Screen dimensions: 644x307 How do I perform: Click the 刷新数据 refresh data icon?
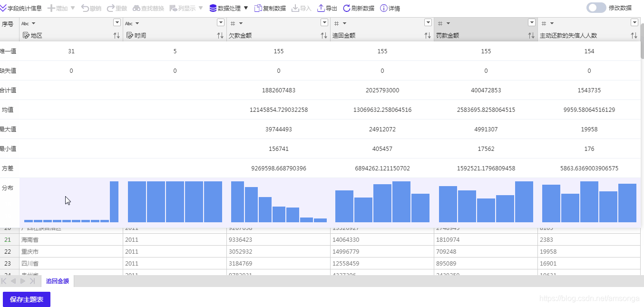pyautogui.click(x=347, y=8)
